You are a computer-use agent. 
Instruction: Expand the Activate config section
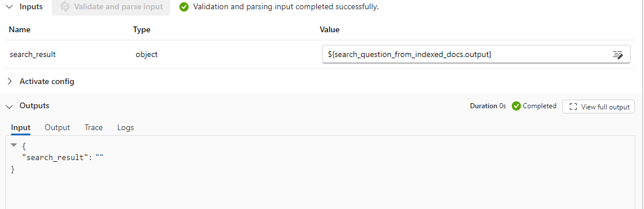(9, 81)
